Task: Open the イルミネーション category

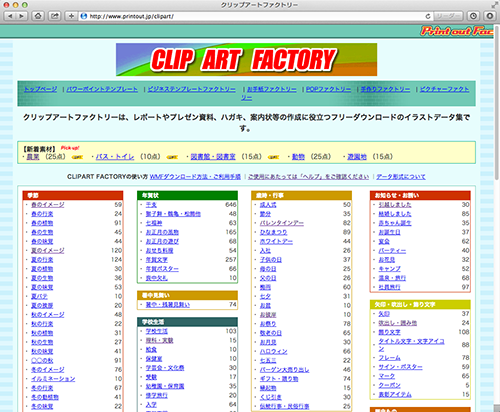Action: pos(53,379)
